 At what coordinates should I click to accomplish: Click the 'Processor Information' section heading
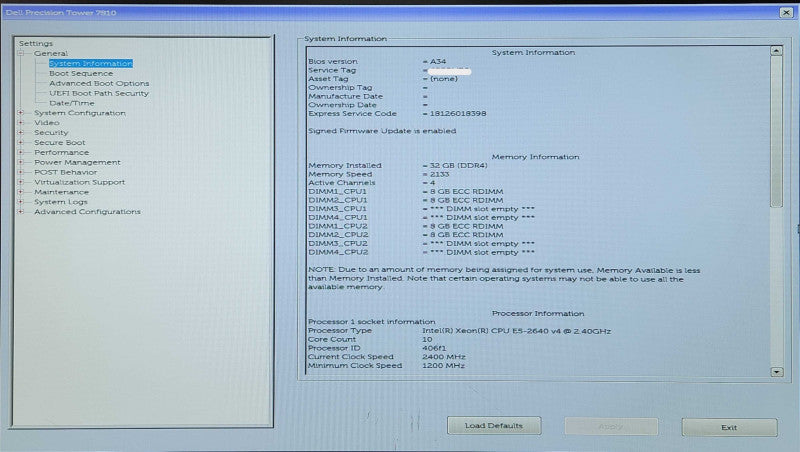(x=538, y=313)
